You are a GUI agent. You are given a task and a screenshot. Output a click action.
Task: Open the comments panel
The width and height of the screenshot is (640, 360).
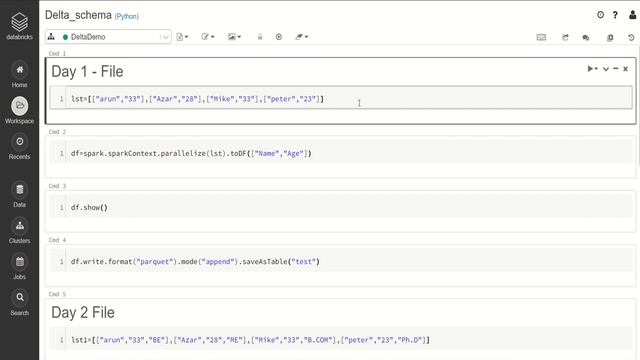click(586, 38)
